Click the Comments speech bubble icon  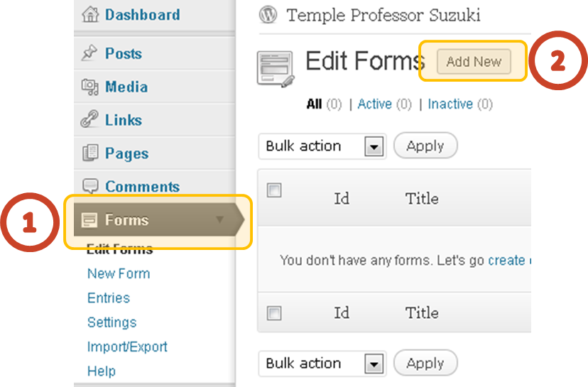(90, 185)
